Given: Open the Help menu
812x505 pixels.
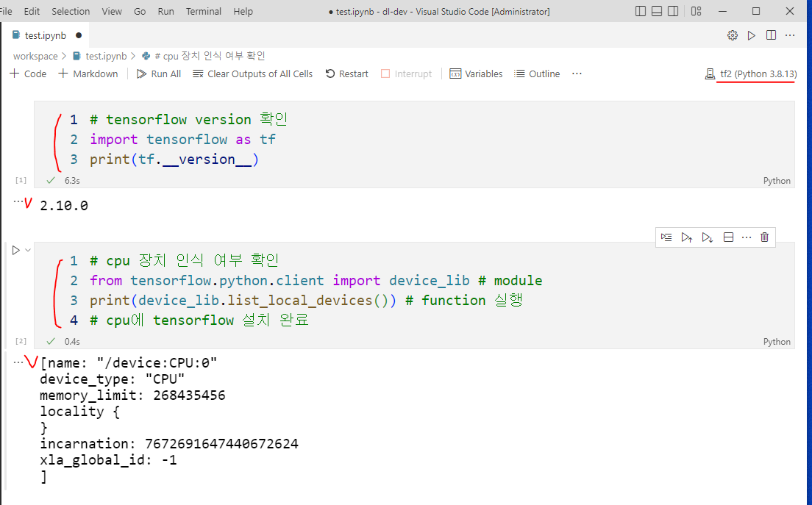Looking at the screenshot, I should (243, 11).
